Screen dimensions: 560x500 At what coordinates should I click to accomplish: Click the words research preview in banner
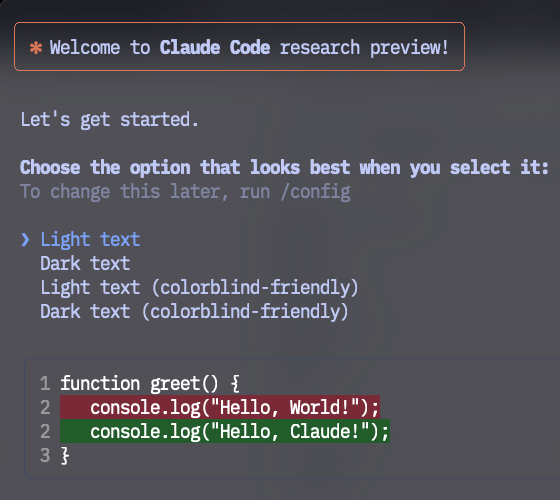tap(364, 48)
